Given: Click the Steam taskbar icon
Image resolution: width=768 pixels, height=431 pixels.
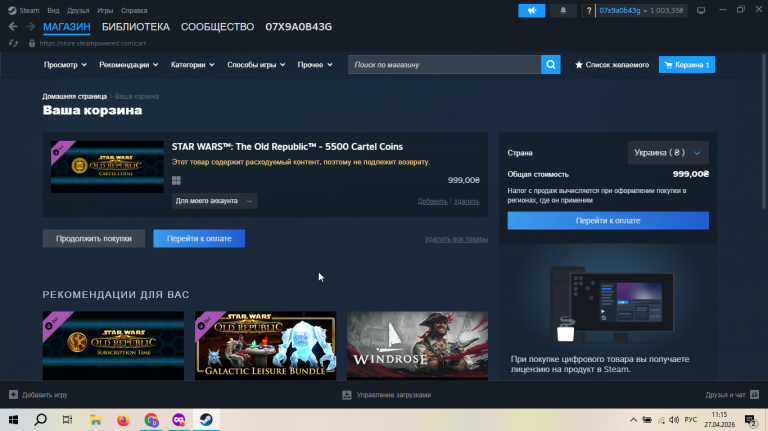Looking at the screenshot, I should (206, 420).
